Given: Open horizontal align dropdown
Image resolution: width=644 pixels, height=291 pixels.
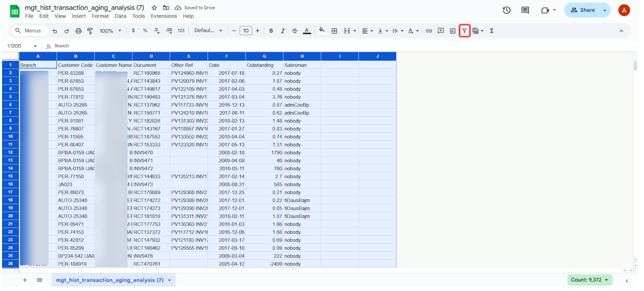Looking at the screenshot, I should click(x=367, y=31).
